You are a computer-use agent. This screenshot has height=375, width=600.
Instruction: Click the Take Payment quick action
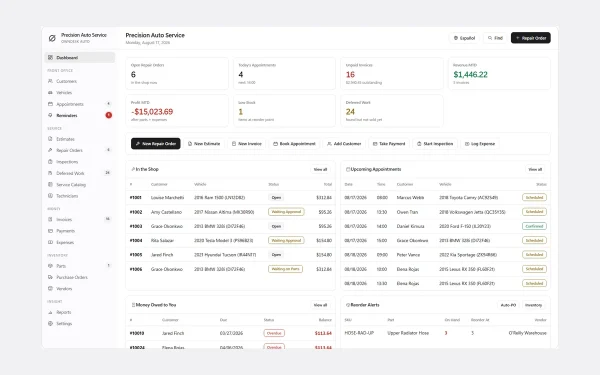point(389,143)
